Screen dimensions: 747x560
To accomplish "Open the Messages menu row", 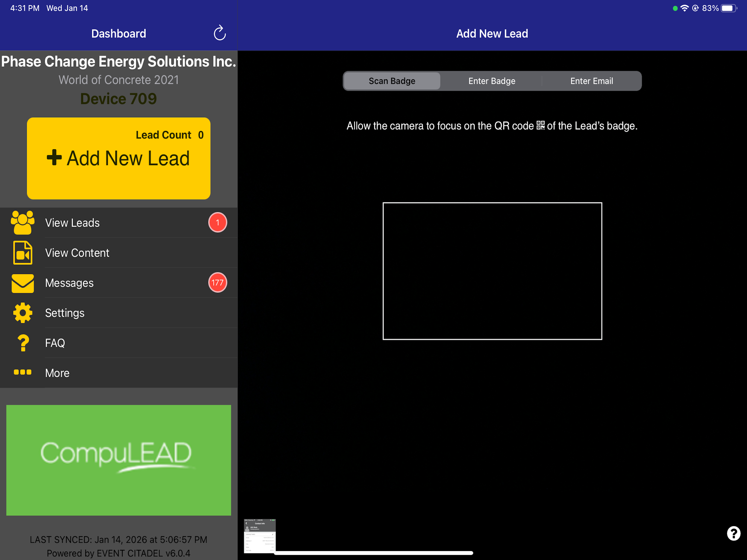I will click(119, 283).
